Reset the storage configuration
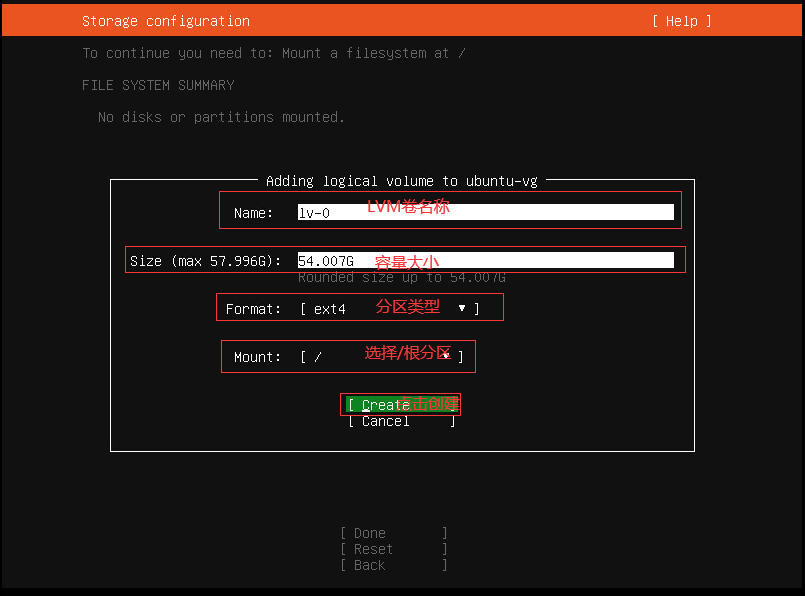This screenshot has height=596, width=805. [393, 548]
